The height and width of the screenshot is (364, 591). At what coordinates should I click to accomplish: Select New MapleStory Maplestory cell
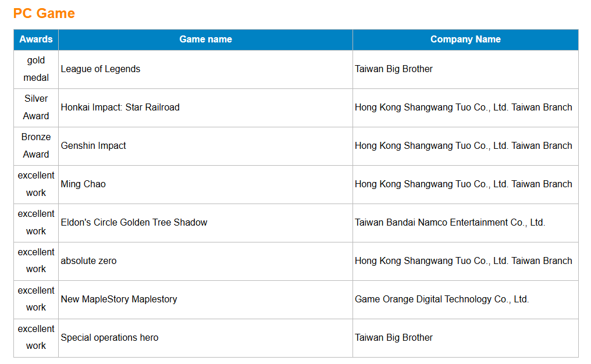[x=205, y=299]
